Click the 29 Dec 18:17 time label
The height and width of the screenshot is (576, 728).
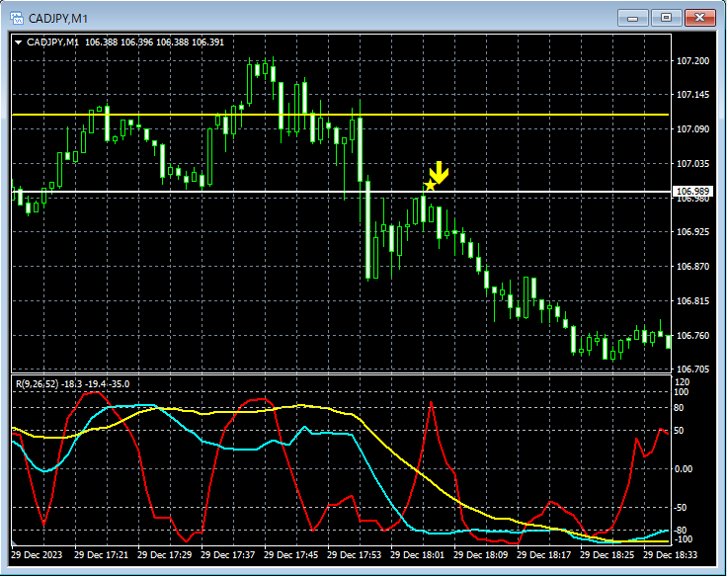pyautogui.click(x=543, y=555)
